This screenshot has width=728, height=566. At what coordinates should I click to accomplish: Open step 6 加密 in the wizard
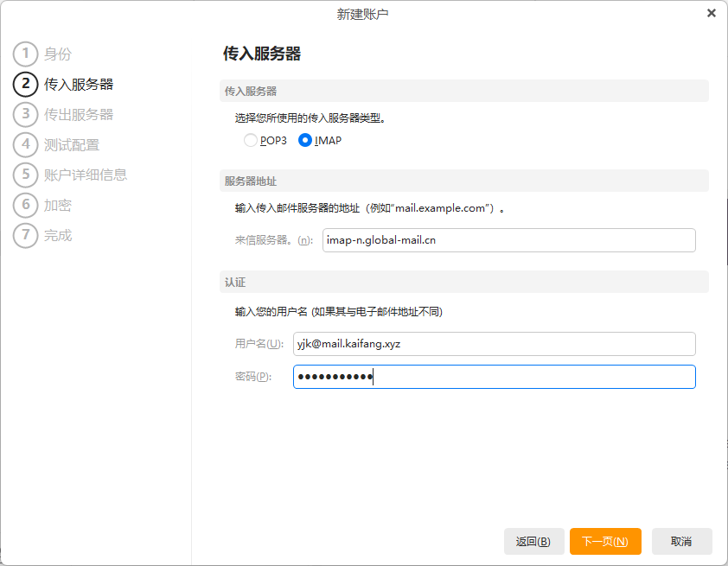click(x=42, y=205)
